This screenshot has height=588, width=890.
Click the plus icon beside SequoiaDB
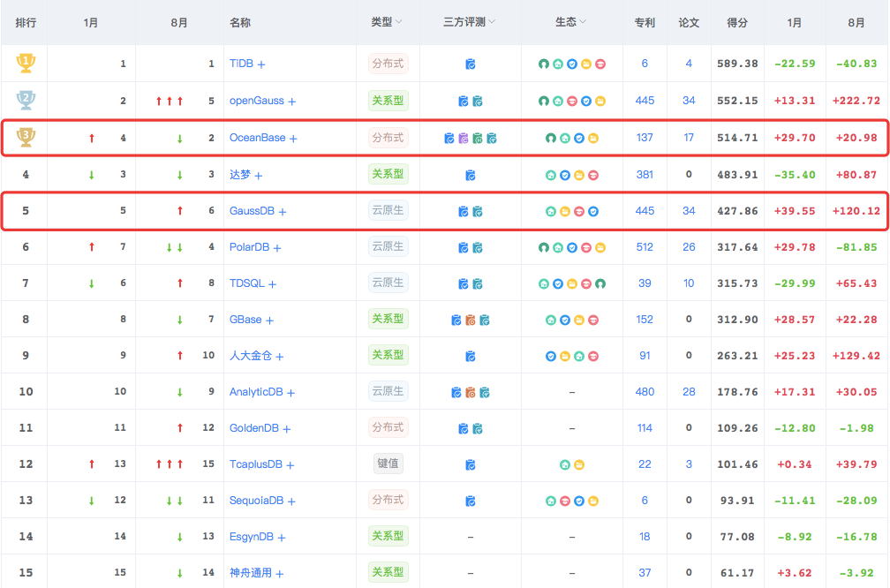point(291,501)
